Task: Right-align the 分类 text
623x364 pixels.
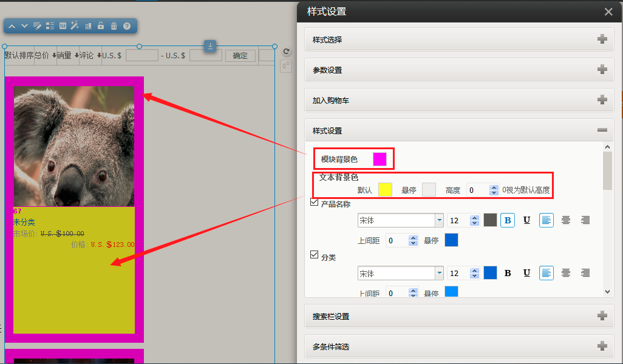Action: click(x=585, y=273)
